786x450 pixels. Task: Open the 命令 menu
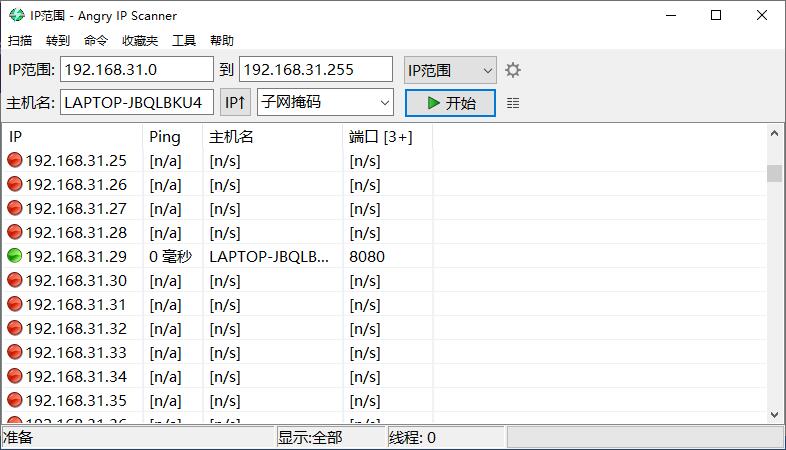click(96, 41)
